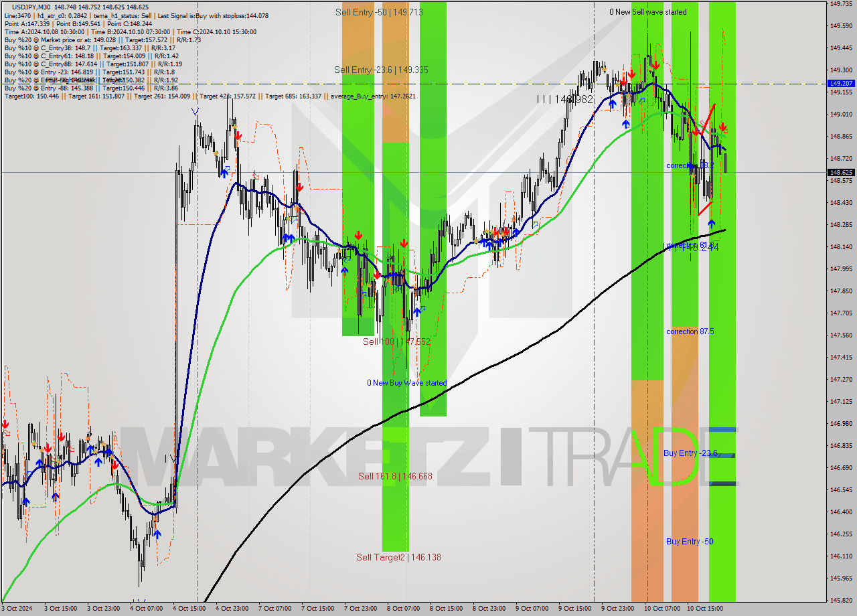Screen dimensions: 857x616
Task: Click the '9 Oct 23:00' time axis label
Action: [x=617, y=609]
